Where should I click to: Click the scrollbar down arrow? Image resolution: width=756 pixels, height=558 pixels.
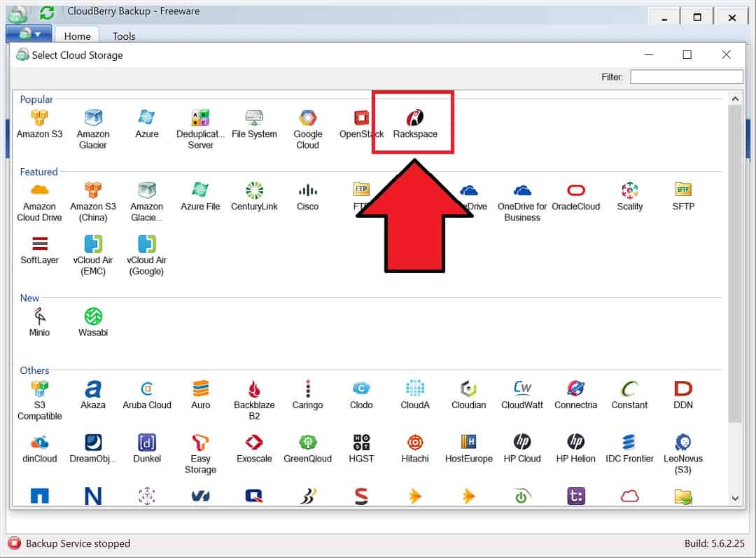coord(736,499)
